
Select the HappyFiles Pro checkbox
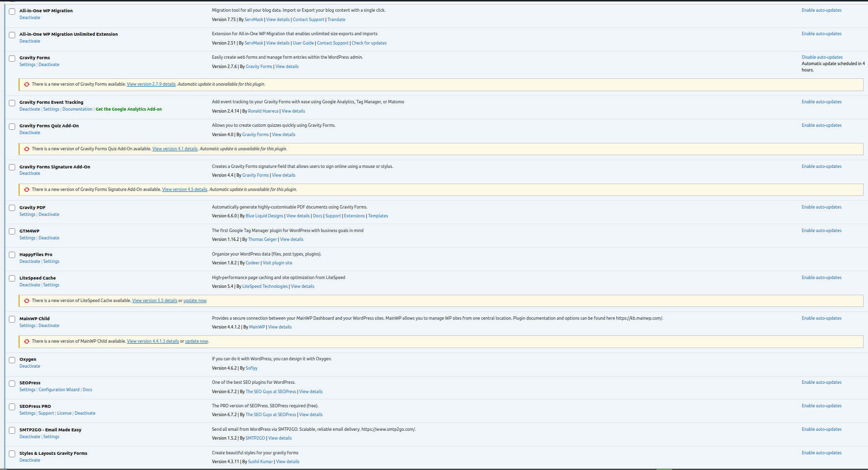pyautogui.click(x=12, y=255)
